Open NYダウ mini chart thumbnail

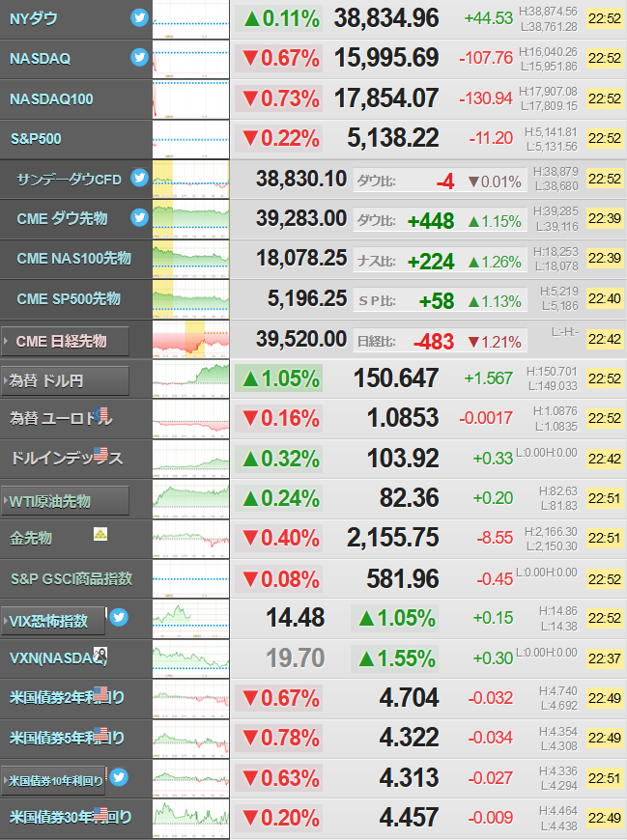pyautogui.click(x=190, y=20)
